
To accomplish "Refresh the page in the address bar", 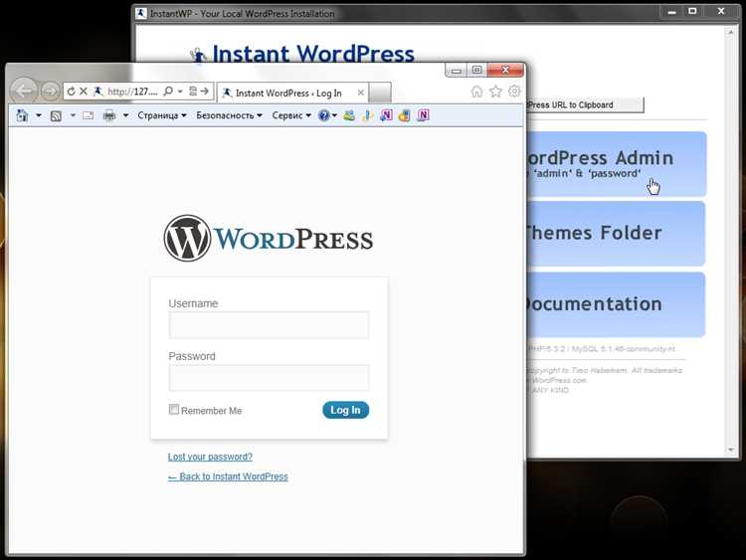I will click(71, 92).
